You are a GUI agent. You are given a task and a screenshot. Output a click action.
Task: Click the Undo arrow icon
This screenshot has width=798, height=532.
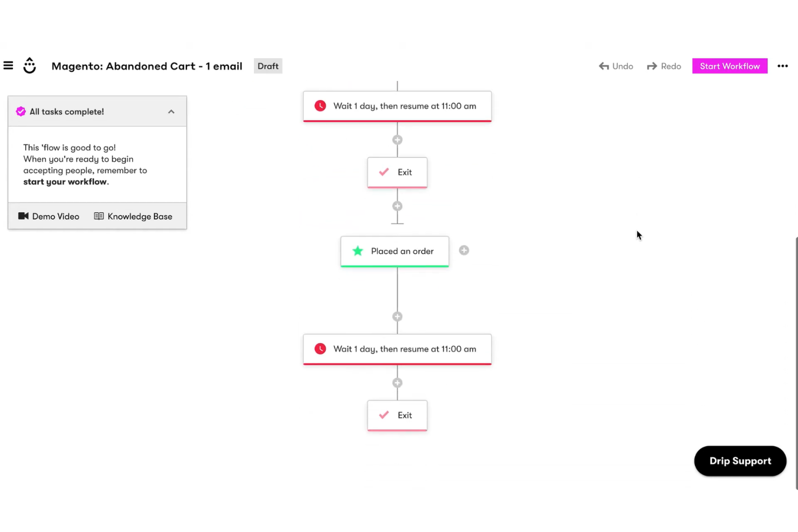tap(604, 66)
